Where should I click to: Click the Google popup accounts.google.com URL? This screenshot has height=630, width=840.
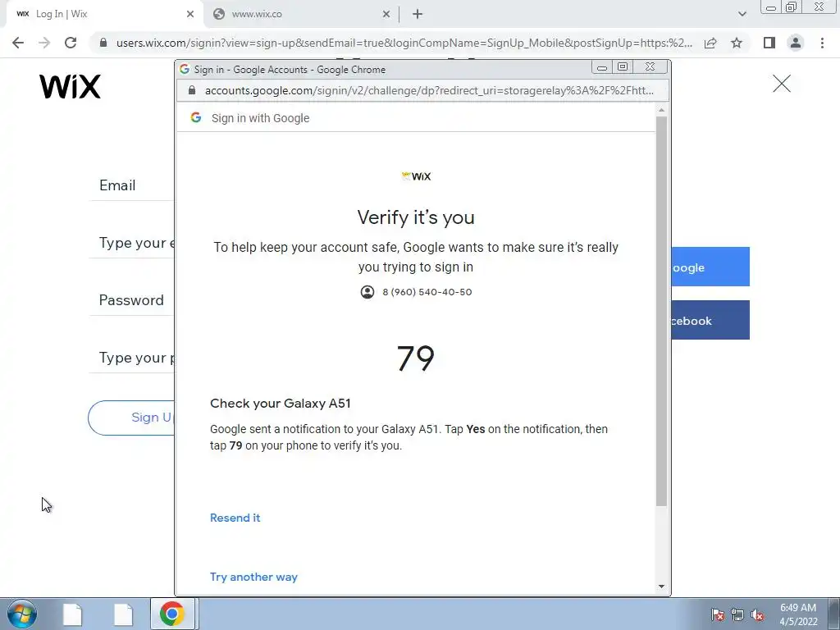(x=429, y=90)
